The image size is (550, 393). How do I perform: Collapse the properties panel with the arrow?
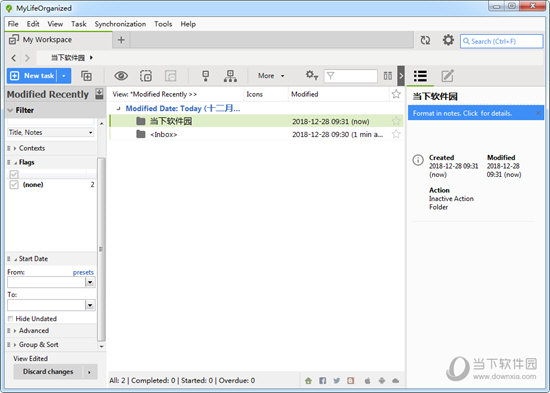coord(401,76)
